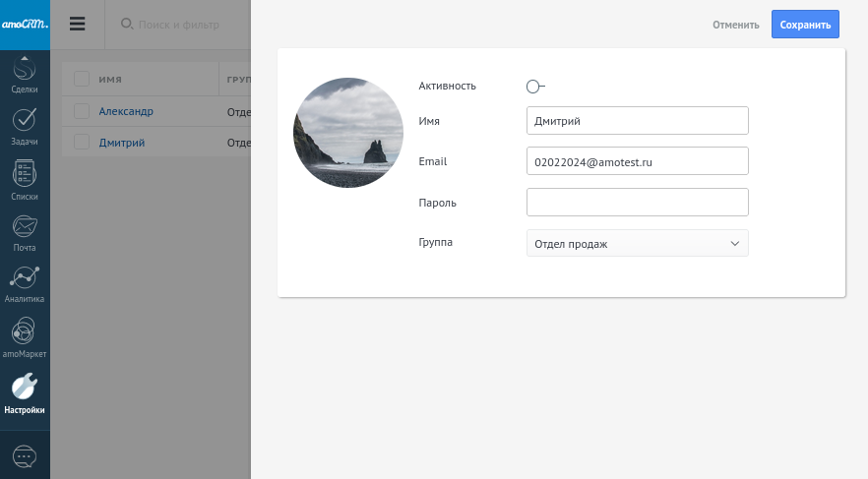The height and width of the screenshot is (479, 868).
Task: Expand the Группа dropdown
Action: pyautogui.click(x=637, y=243)
